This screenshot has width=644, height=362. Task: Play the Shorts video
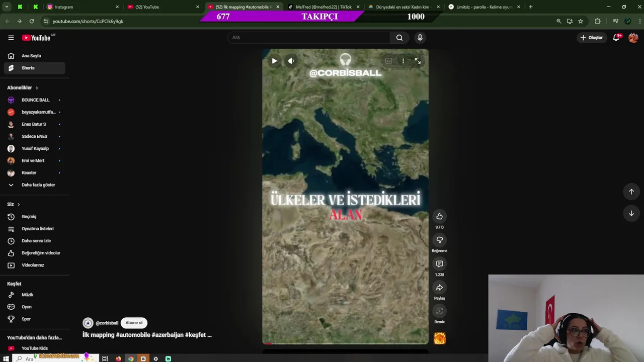click(x=274, y=61)
